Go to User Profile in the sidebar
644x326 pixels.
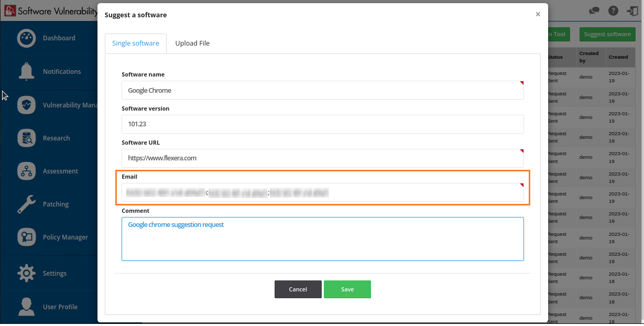pos(60,307)
